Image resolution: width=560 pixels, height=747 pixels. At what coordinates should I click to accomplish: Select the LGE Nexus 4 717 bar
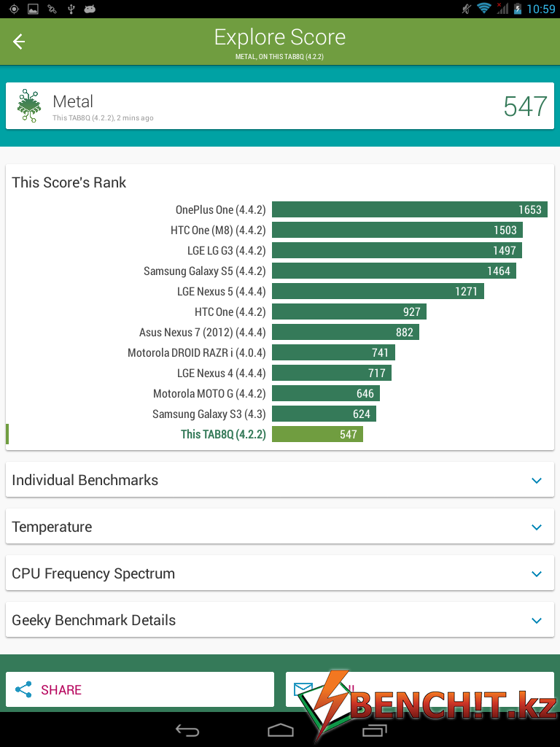[x=332, y=373]
